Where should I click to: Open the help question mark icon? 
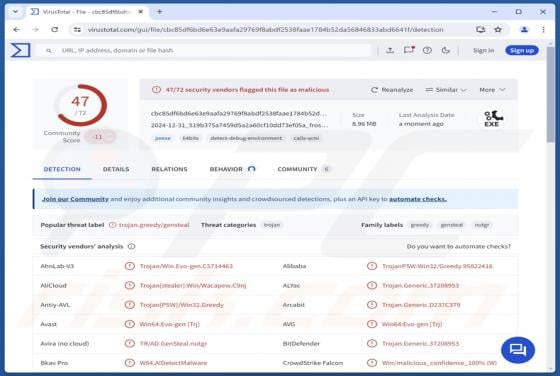[427, 50]
